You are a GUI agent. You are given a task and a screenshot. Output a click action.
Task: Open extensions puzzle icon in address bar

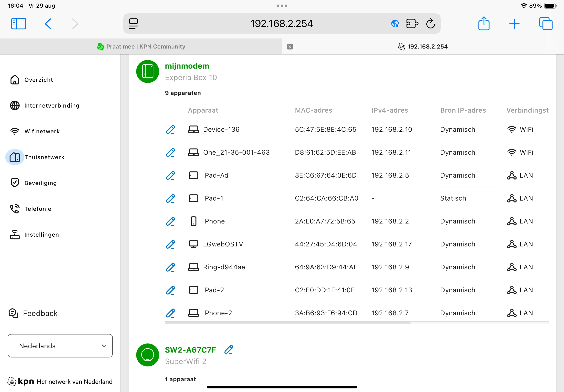(412, 24)
